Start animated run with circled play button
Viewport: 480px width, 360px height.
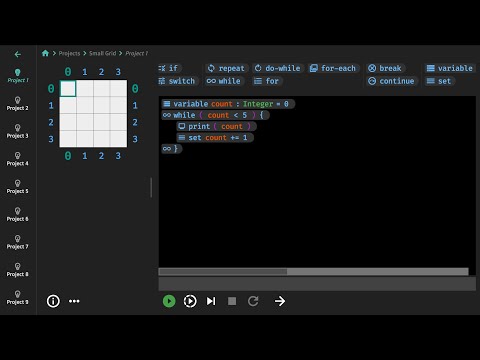tap(190, 301)
